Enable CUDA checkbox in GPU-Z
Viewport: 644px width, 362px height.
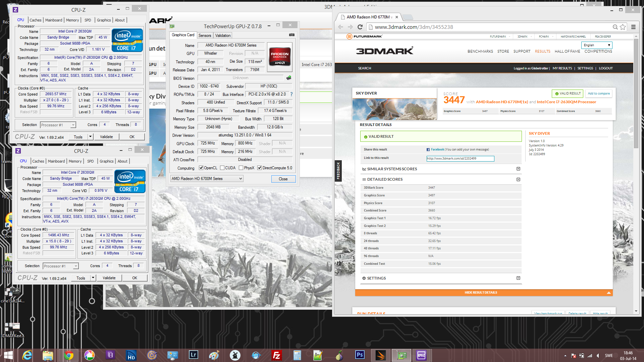[222, 168]
